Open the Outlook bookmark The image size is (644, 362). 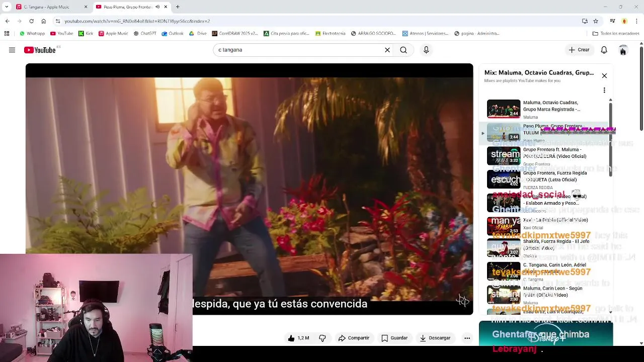[173, 34]
